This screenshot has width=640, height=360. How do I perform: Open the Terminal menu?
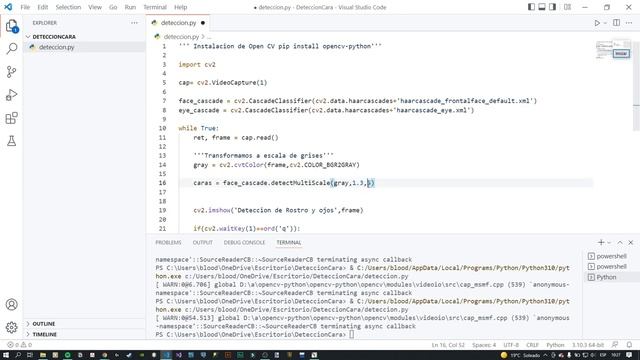coord(155,7)
